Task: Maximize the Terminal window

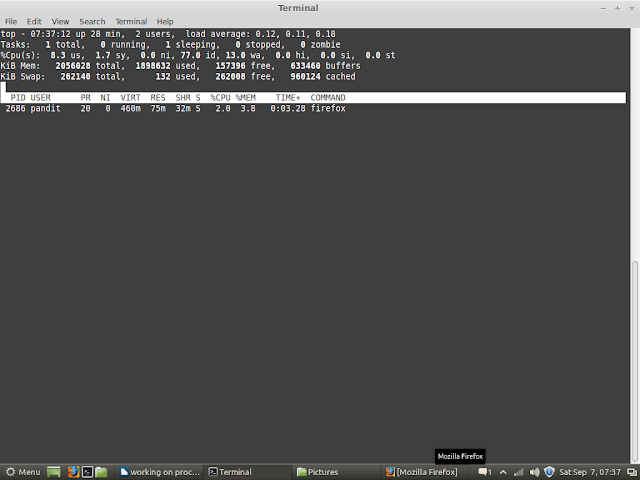Action: click(x=617, y=8)
